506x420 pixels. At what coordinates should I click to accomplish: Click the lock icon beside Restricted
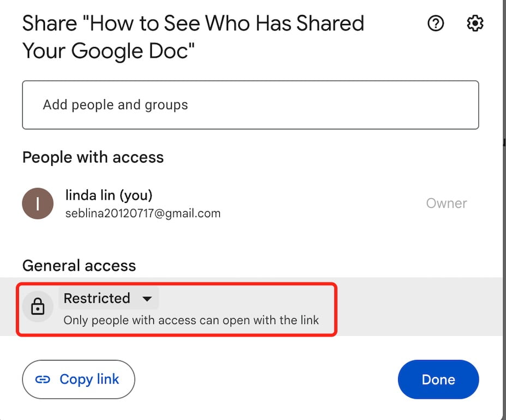click(x=38, y=306)
